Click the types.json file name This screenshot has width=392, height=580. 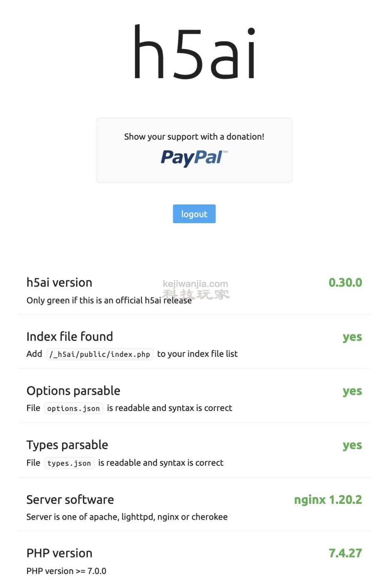click(x=69, y=463)
